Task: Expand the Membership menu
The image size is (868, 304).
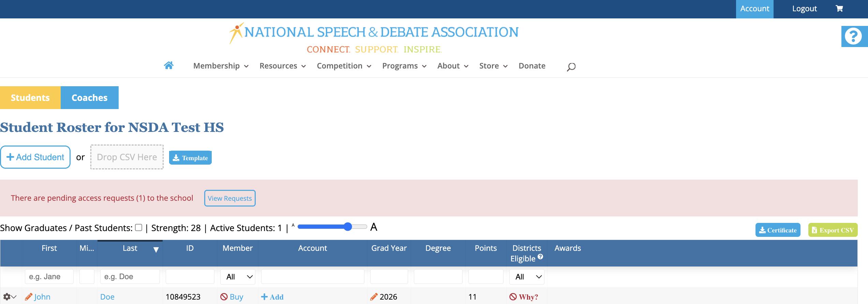Action: [x=220, y=66]
